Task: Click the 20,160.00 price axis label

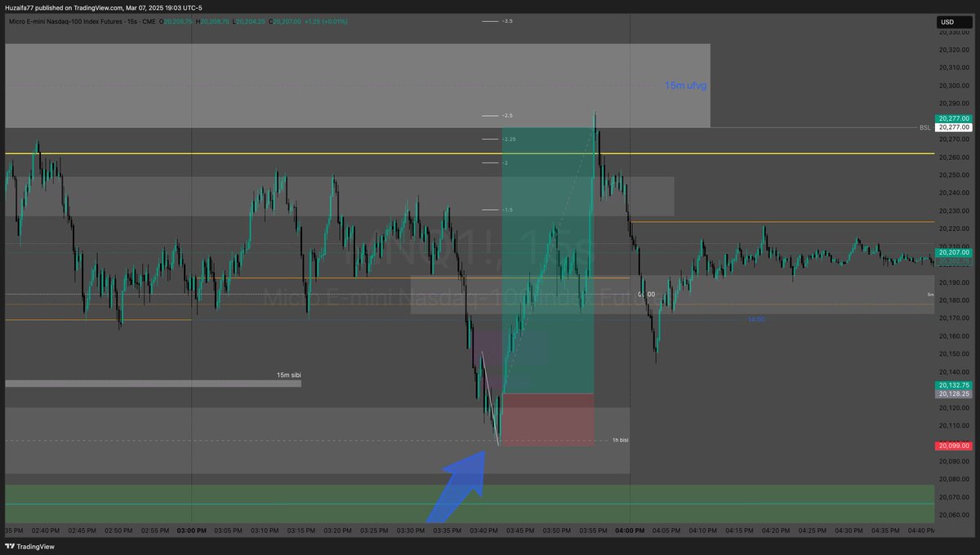Action: (953, 336)
